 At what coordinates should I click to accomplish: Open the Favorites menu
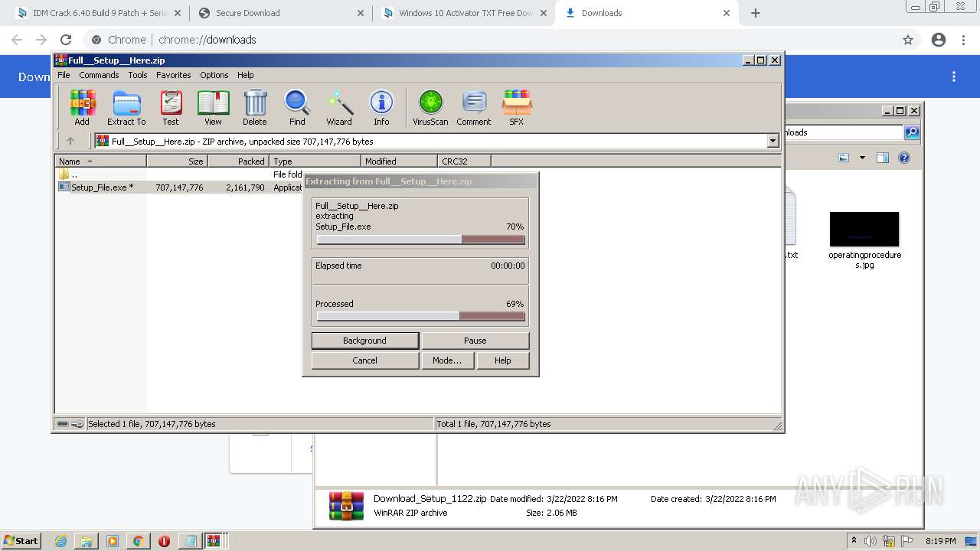174,75
